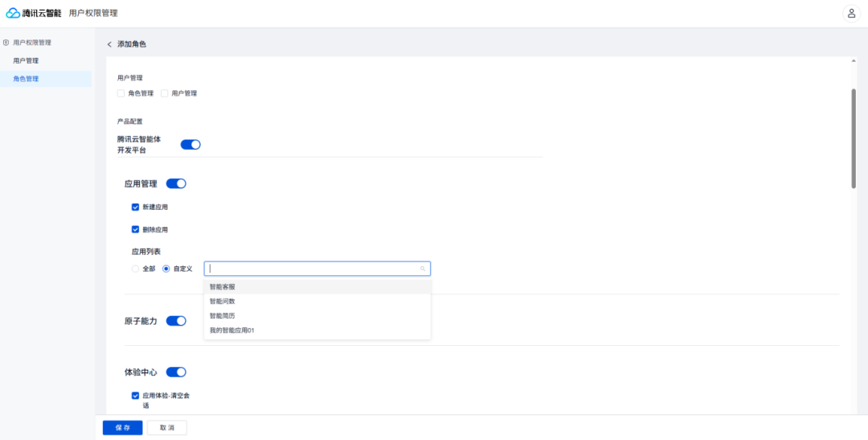
Task: Uncheck the 删除应用 checkbox
Action: (x=136, y=229)
